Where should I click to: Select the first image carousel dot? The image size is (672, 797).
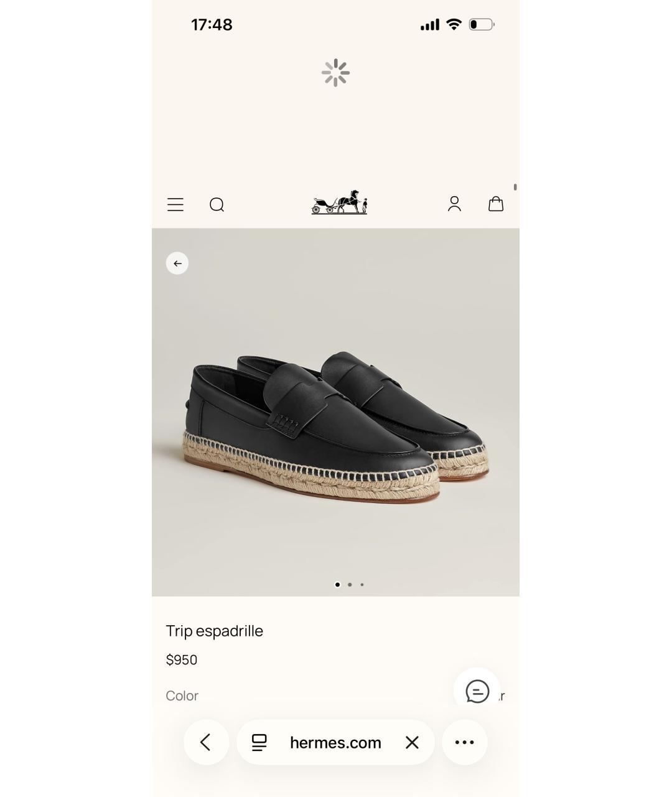click(x=337, y=585)
